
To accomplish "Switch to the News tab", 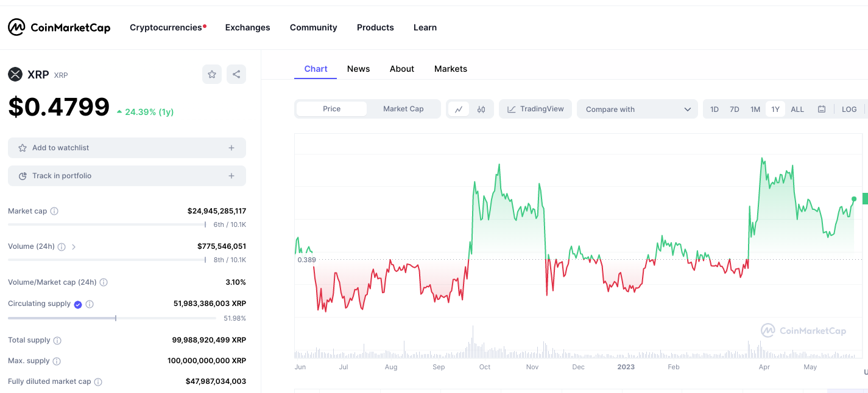I will [358, 69].
